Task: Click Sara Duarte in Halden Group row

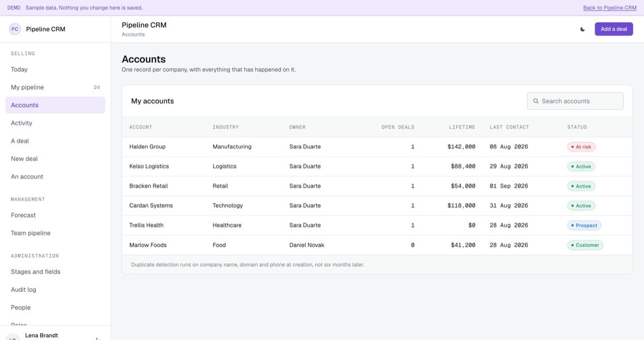Action: 305,147
